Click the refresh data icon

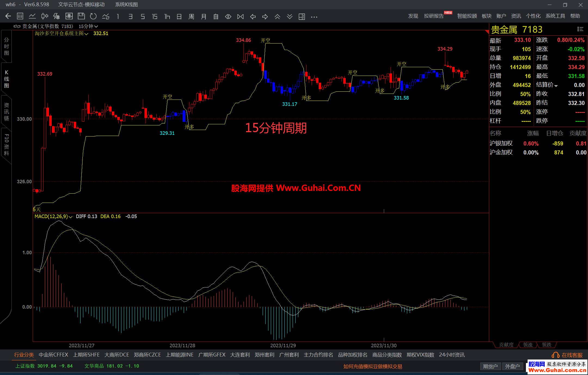click(93, 16)
